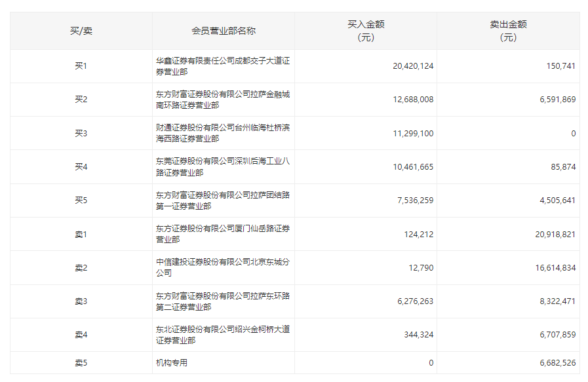Select buy amount 11,299,100

point(413,133)
